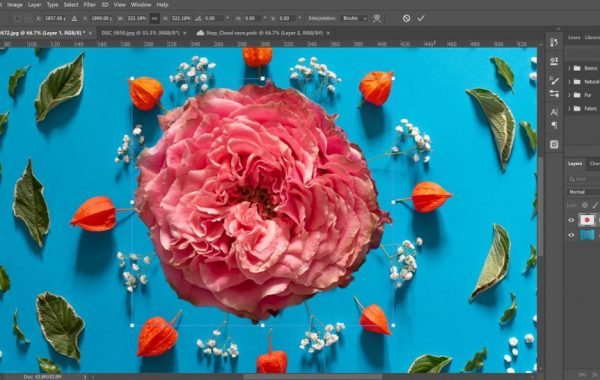The width and height of the screenshot is (600, 380).
Task: Open the Brush Settings panel icon
Action: 554,94
